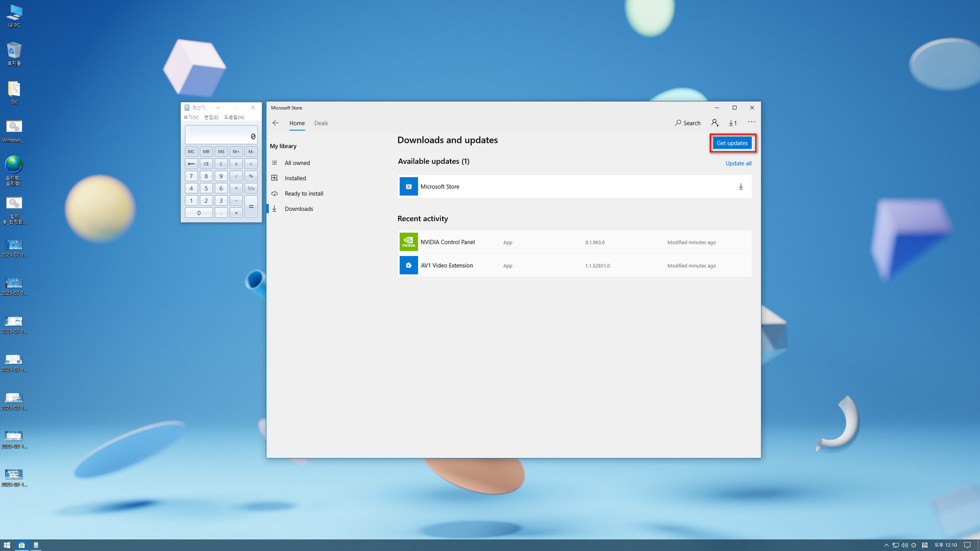Click the 1/x reciprocal button in Calculator
This screenshot has width=980, height=551.
click(x=251, y=188)
